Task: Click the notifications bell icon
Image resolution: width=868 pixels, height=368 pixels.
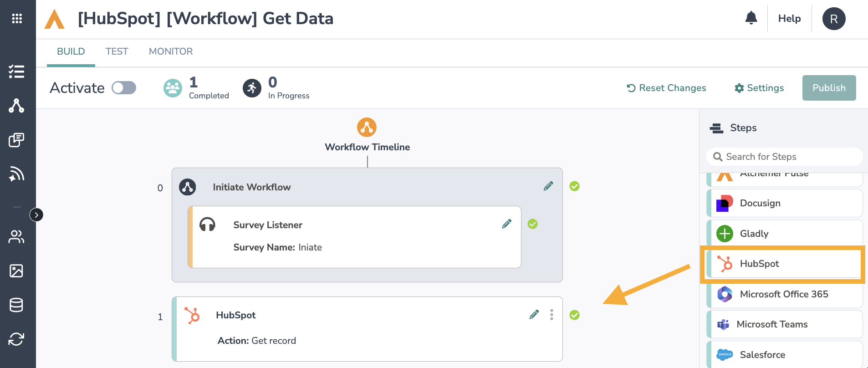Action: [x=751, y=18]
